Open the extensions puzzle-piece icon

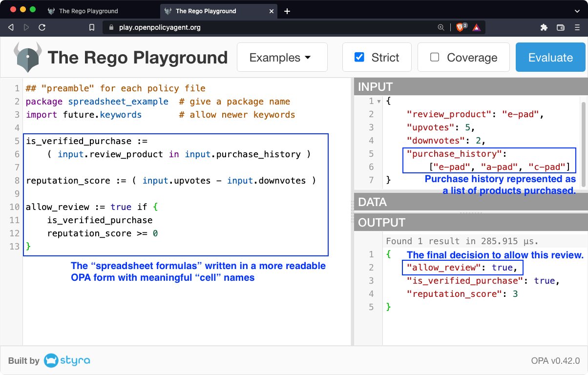tap(544, 28)
